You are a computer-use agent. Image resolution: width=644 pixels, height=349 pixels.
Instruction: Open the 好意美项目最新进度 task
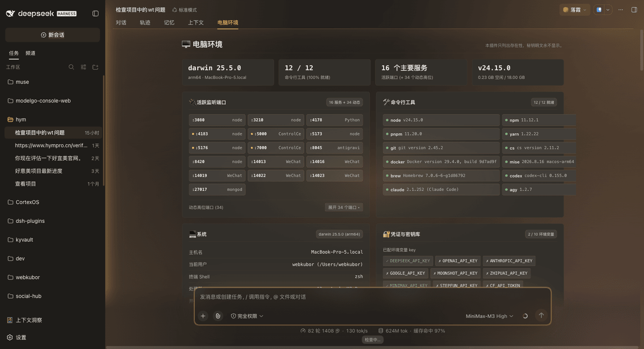pyautogui.click(x=52, y=171)
